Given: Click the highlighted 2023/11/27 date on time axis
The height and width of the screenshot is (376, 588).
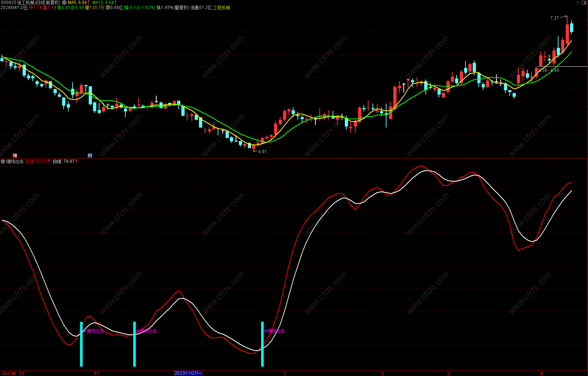Looking at the screenshot, I should [188, 373].
